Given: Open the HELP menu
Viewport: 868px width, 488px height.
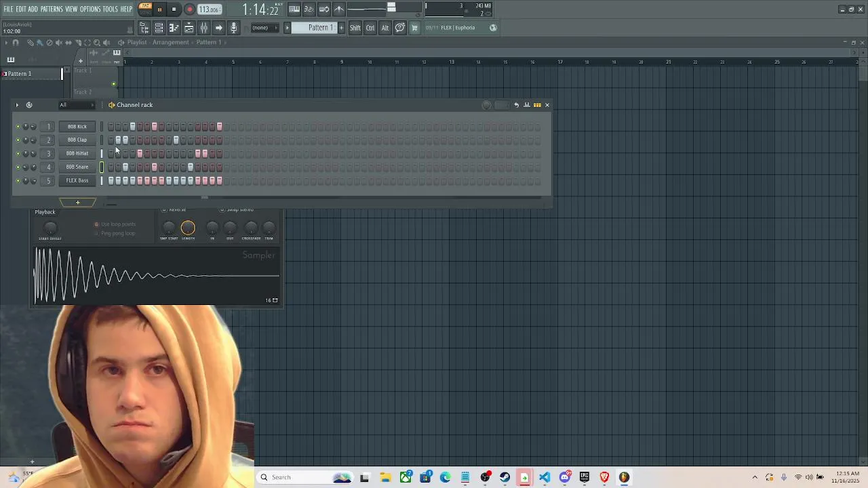Looking at the screenshot, I should 127,9.
